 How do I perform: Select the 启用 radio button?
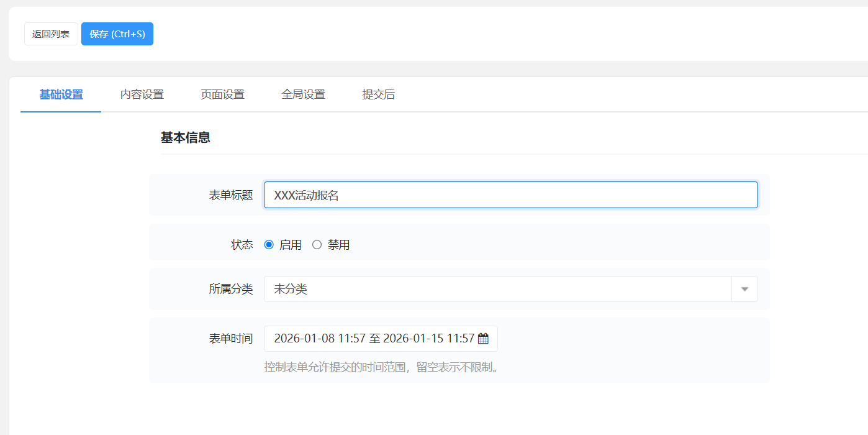coord(268,244)
